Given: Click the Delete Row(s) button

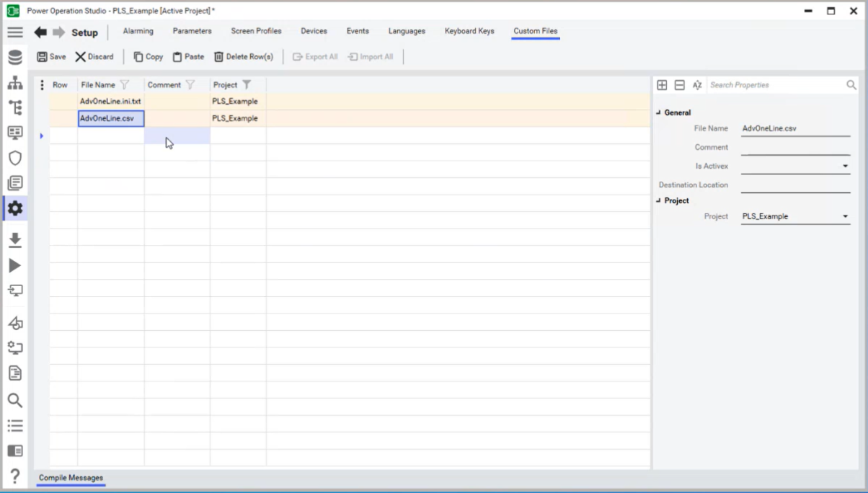Looking at the screenshot, I should (x=244, y=57).
